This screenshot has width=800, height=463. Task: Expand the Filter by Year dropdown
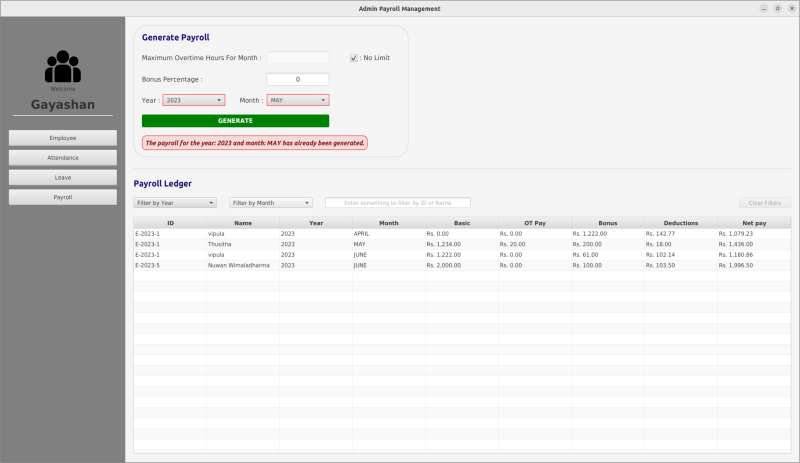click(x=175, y=203)
